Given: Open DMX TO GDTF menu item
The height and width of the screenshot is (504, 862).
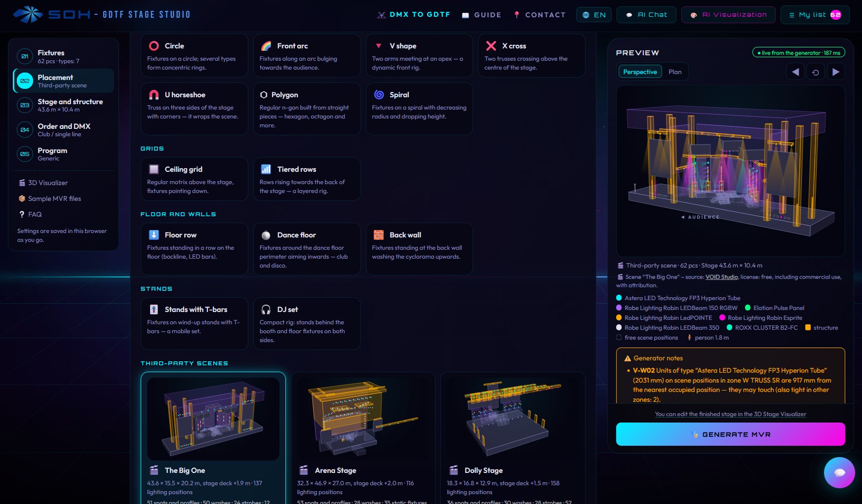Looking at the screenshot, I should pyautogui.click(x=414, y=15).
